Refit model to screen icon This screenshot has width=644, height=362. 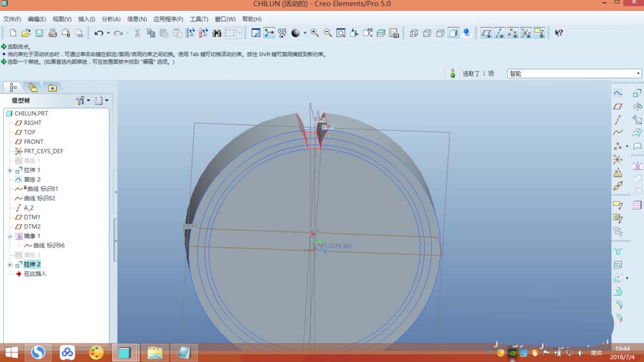pyautogui.click(x=341, y=33)
